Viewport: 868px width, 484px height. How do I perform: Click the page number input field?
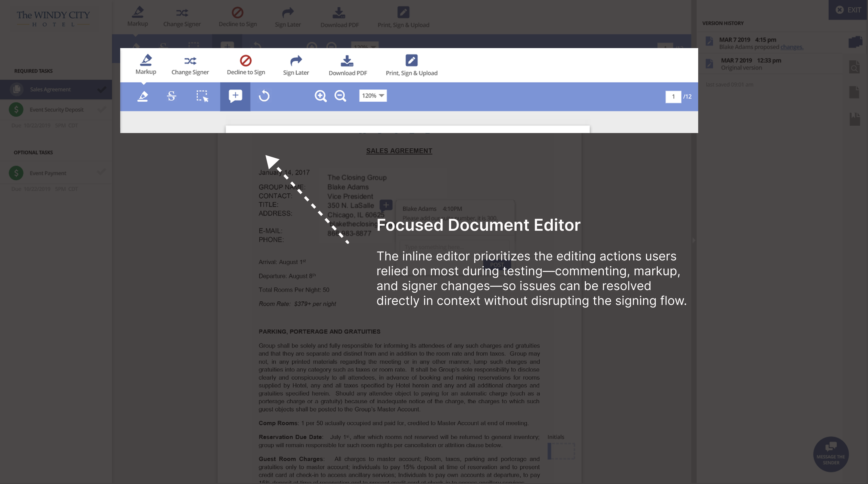click(673, 97)
